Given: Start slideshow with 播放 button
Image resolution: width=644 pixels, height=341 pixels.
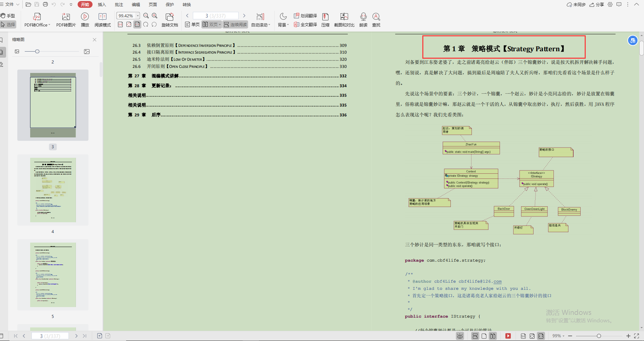Looking at the screenshot, I should pos(85,20).
